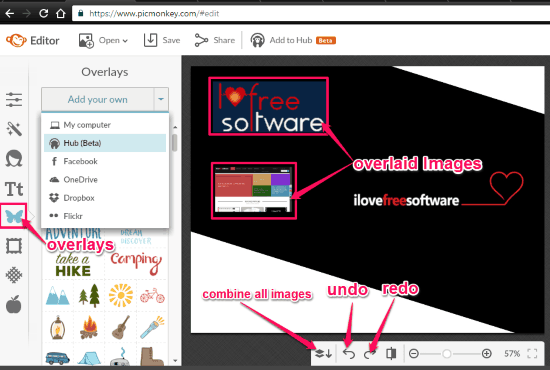Viewport: 550px width, 370px height.
Task: Click Add to Hub button
Action: 293,40
